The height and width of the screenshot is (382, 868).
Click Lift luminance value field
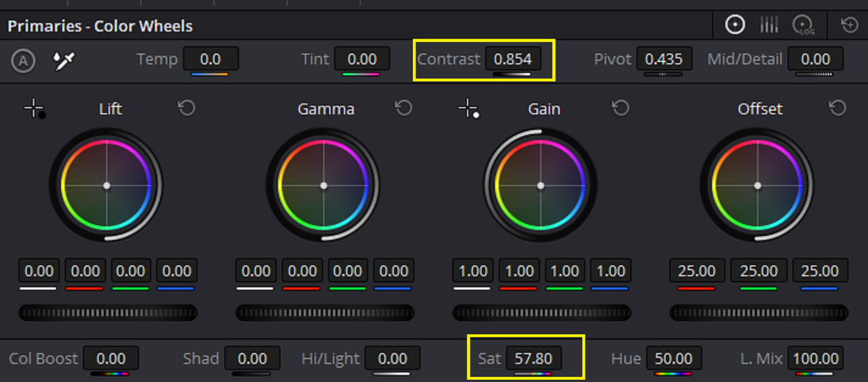(39, 271)
